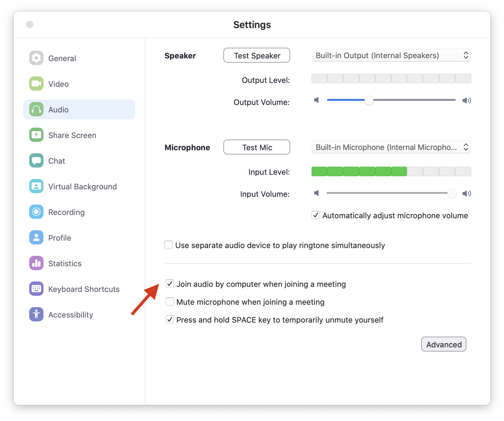Click the Share Screen icon

(36, 135)
